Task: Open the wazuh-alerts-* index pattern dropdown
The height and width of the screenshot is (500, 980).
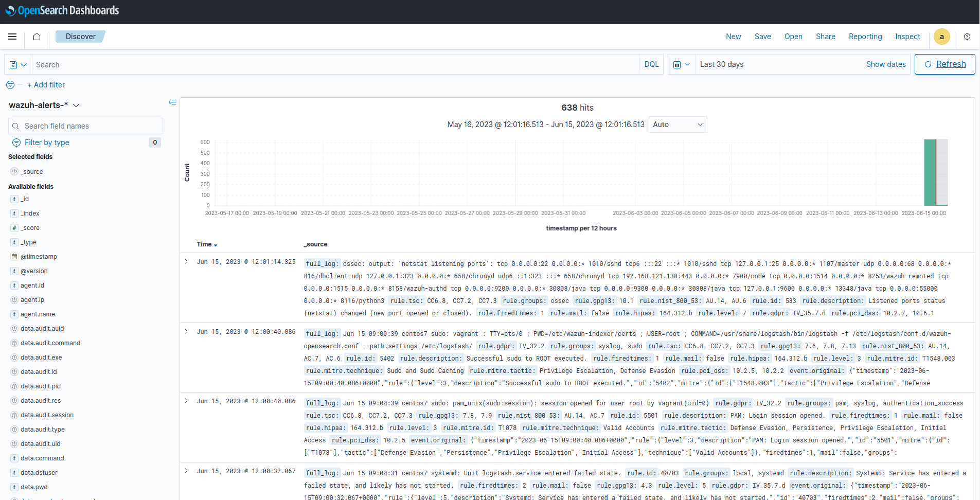Action: pyautogui.click(x=44, y=105)
